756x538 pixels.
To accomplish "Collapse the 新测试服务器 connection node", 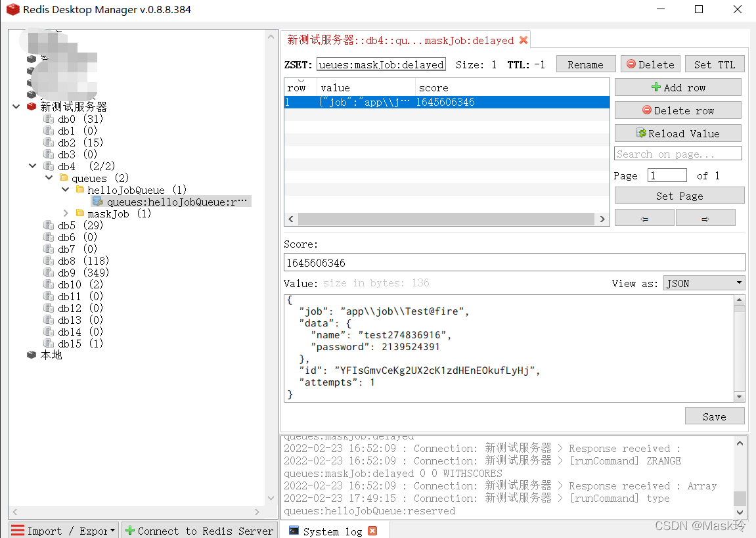I will [16, 106].
